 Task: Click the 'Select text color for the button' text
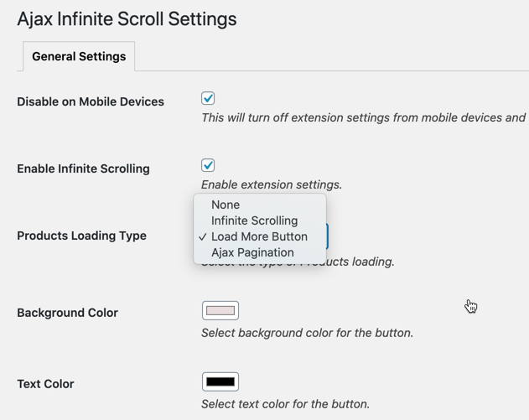pos(285,404)
